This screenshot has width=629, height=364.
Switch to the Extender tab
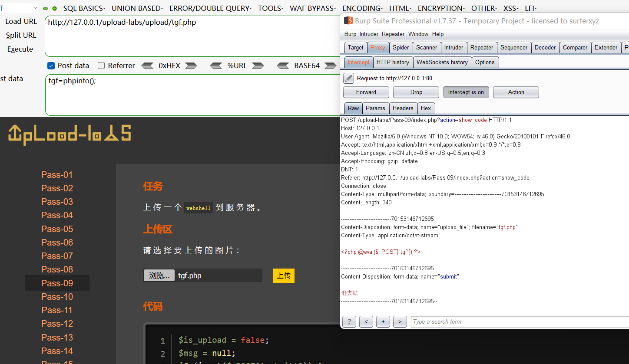point(606,48)
